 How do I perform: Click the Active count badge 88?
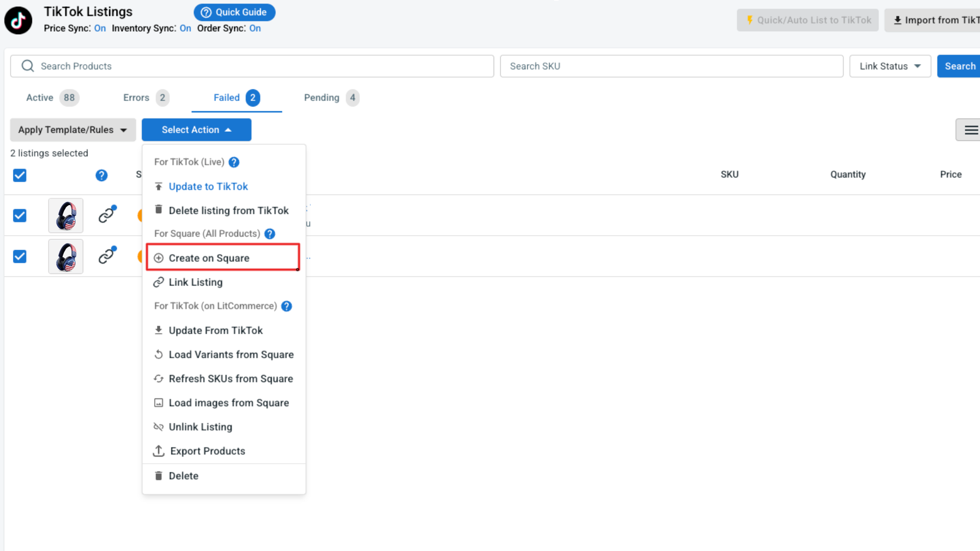click(x=69, y=97)
